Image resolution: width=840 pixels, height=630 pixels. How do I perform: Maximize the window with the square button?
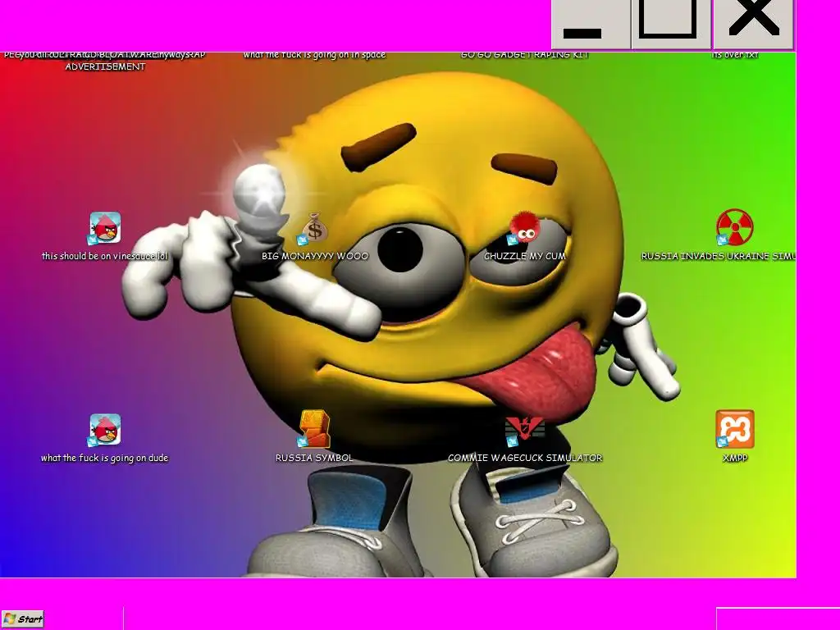(671, 24)
